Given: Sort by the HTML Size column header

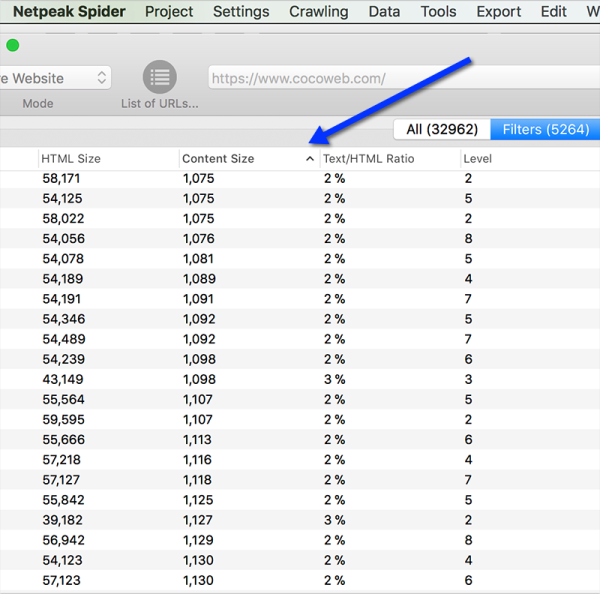Looking at the screenshot, I should (71, 159).
